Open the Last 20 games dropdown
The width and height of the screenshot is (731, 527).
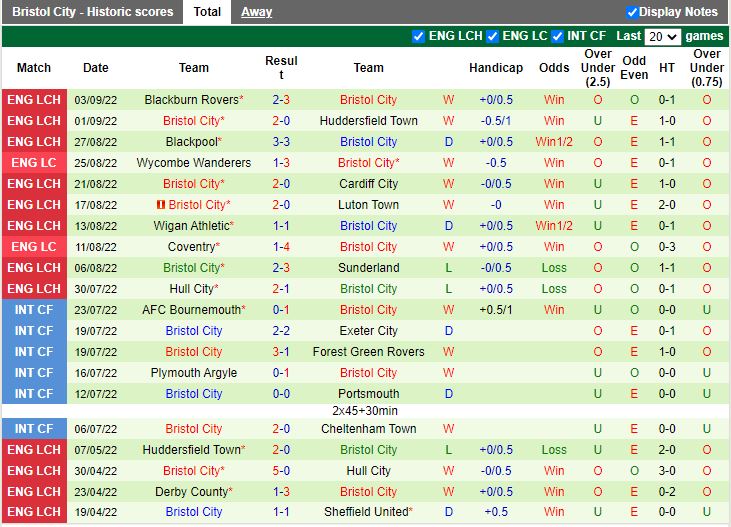point(662,36)
